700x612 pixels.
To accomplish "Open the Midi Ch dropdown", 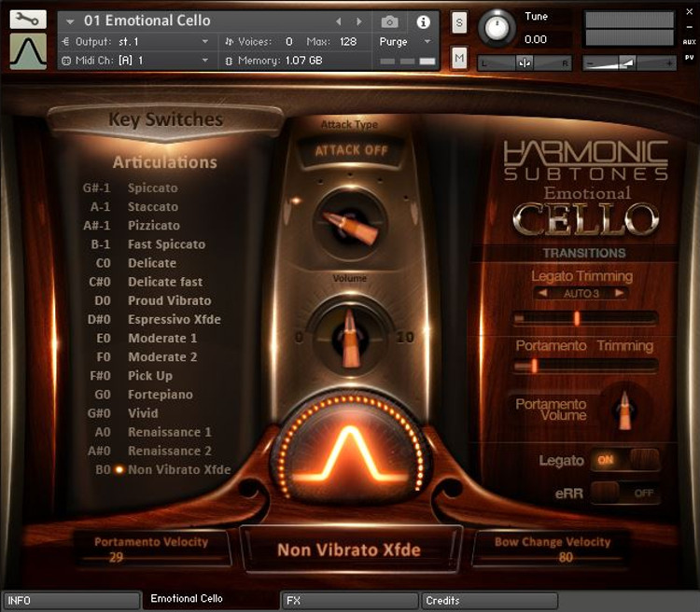I will [x=135, y=61].
